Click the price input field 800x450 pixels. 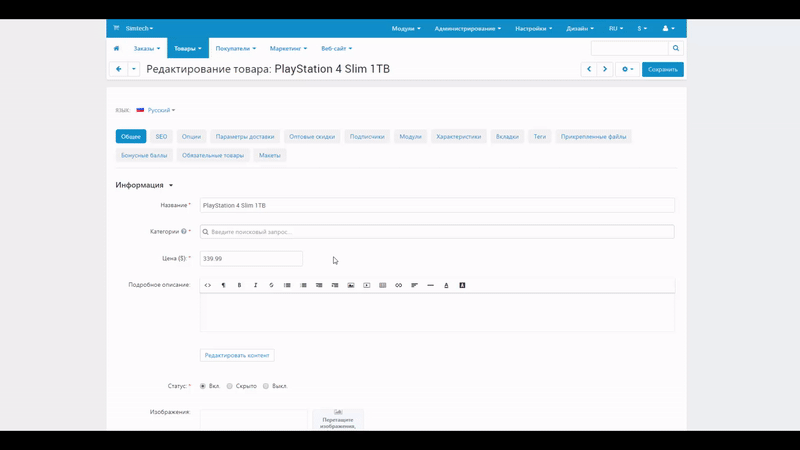[251, 258]
